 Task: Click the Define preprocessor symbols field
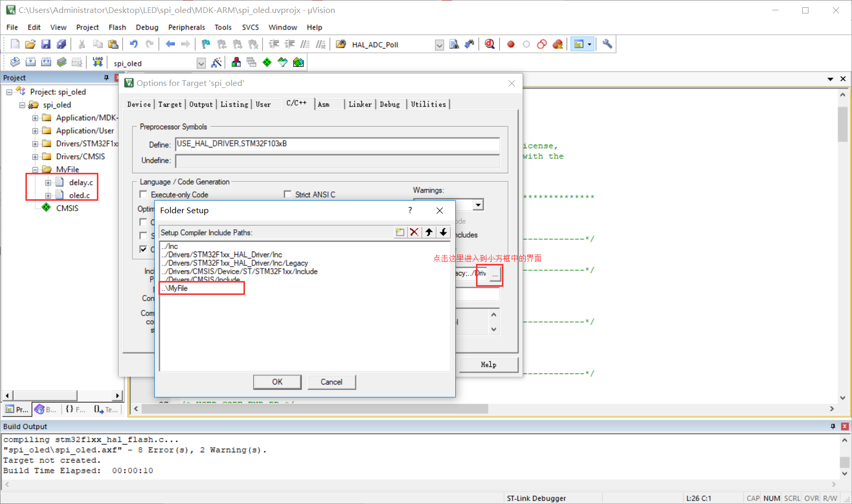pyautogui.click(x=338, y=144)
